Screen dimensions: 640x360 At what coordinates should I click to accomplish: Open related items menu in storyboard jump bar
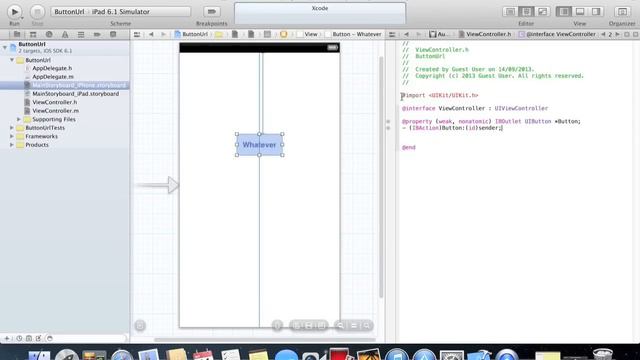(x=137, y=35)
